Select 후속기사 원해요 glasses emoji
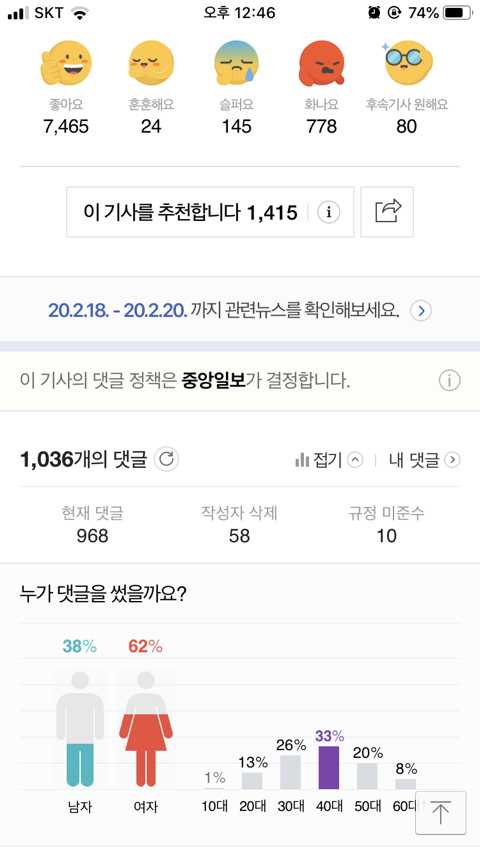 tap(407, 63)
